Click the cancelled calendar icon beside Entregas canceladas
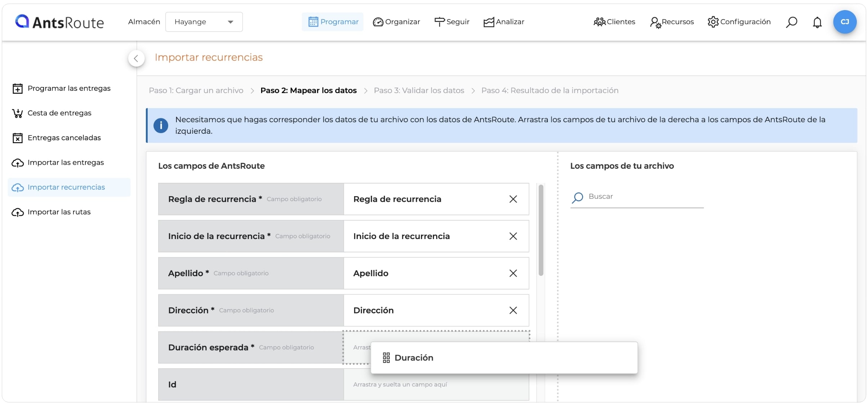Viewport: 868px width, 406px height. tap(18, 138)
